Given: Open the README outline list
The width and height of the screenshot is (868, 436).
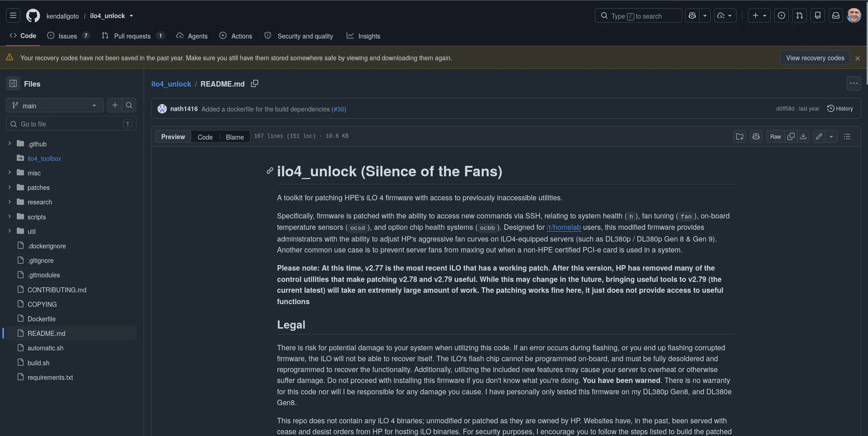Looking at the screenshot, I should (847, 136).
